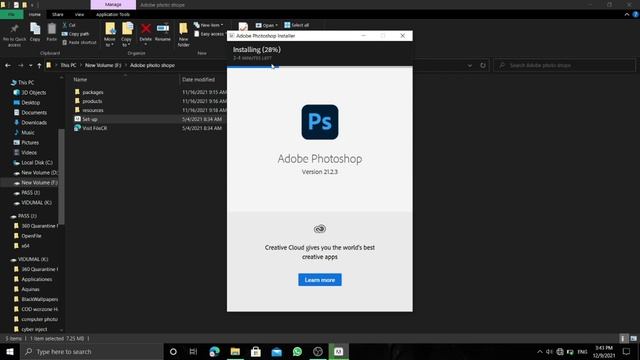The width and height of the screenshot is (640, 360).
Task: Click Paste shortcut in ribbon
Action: point(79,42)
